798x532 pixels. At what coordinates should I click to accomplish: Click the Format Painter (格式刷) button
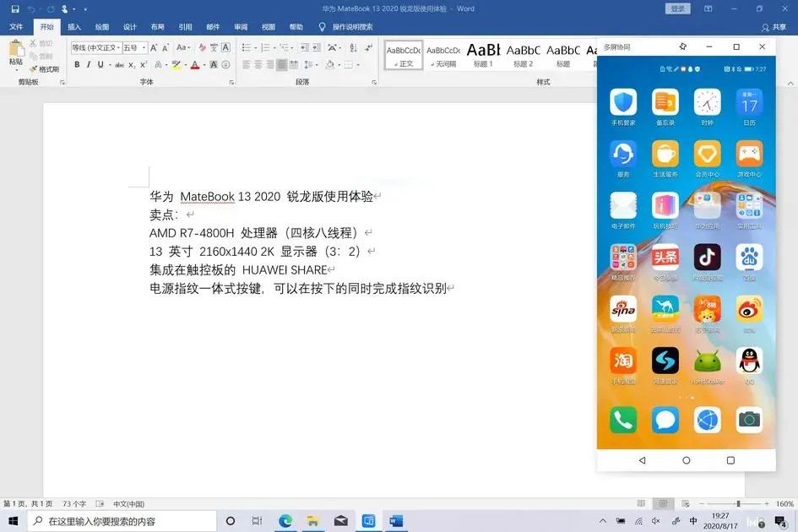click(x=44, y=68)
